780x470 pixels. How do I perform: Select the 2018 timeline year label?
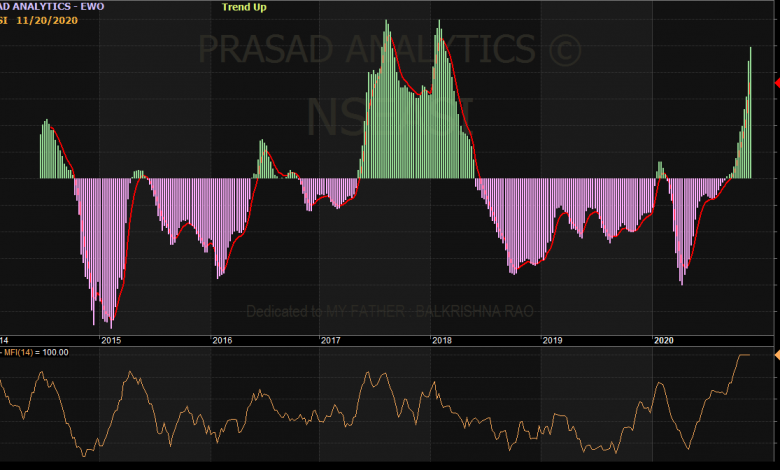pos(442,340)
